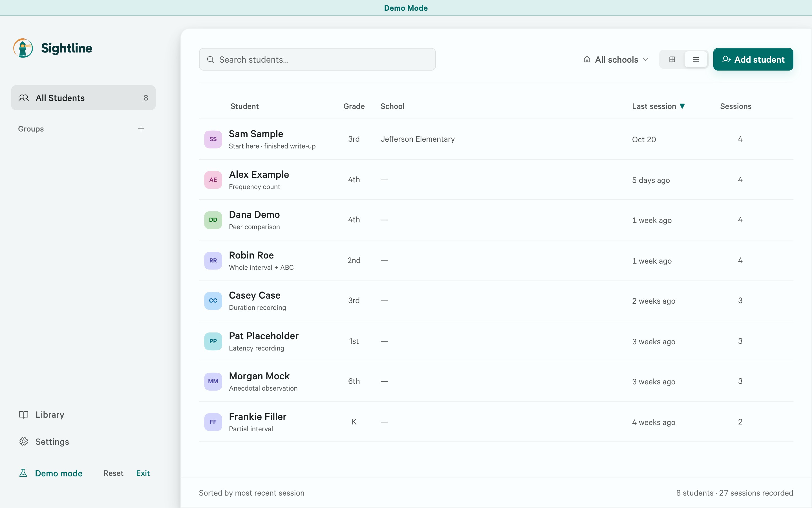
Task: Click the Demo mode flask icon
Action: coord(23,473)
